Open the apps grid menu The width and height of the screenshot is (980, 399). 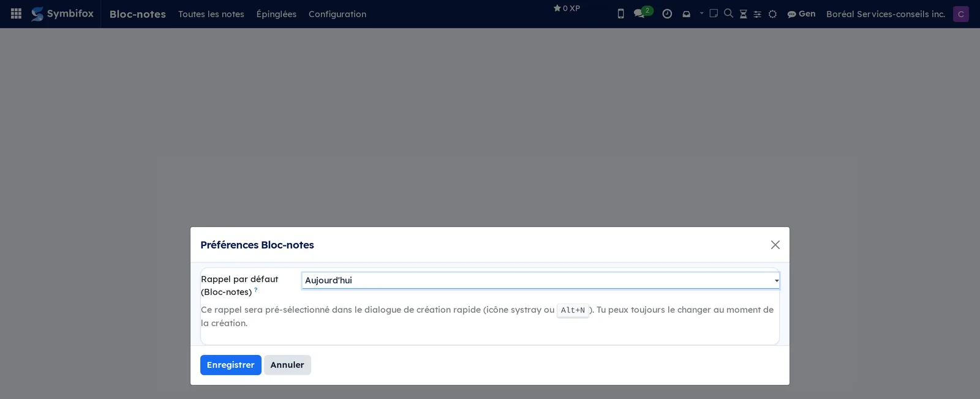tap(17, 13)
